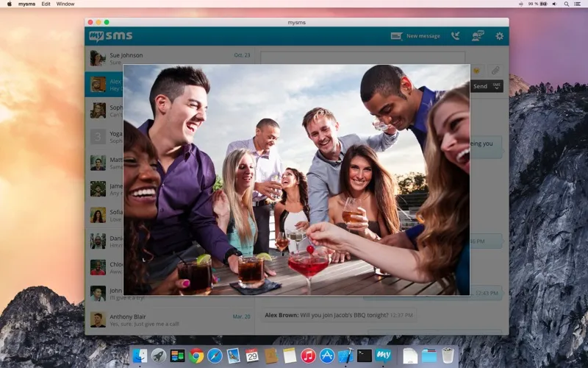588x368 pixels.
Task: Click the mysms icon in the dock
Action: (x=383, y=355)
